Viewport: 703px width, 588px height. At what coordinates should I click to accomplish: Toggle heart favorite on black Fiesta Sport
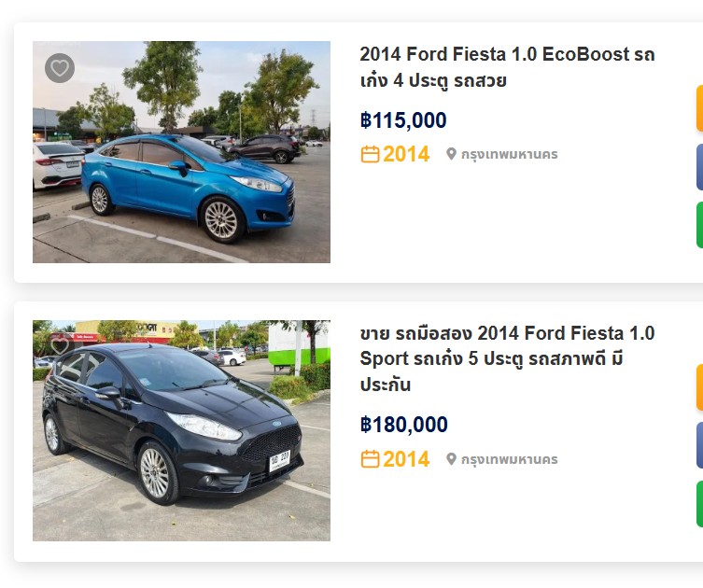pyautogui.click(x=60, y=346)
